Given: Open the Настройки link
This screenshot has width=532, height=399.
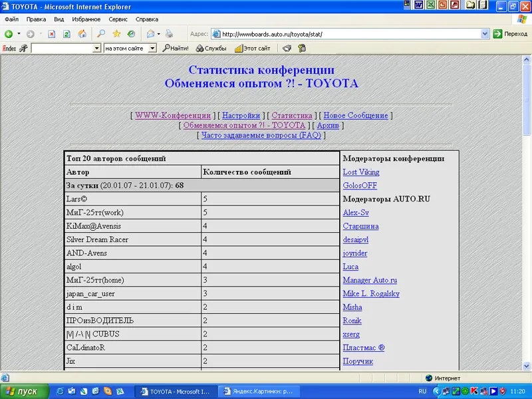Looking at the screenshot, I should (241, 115).
